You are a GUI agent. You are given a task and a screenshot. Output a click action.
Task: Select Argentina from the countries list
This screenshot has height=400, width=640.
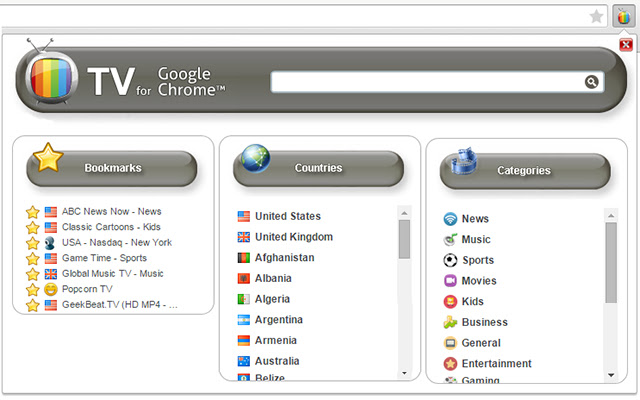279,320
